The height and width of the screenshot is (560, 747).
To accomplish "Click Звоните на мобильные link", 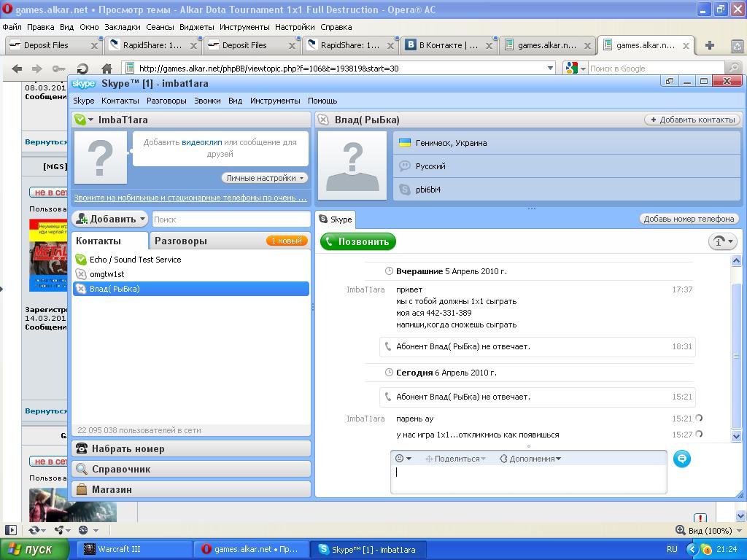I will point(190,198).
